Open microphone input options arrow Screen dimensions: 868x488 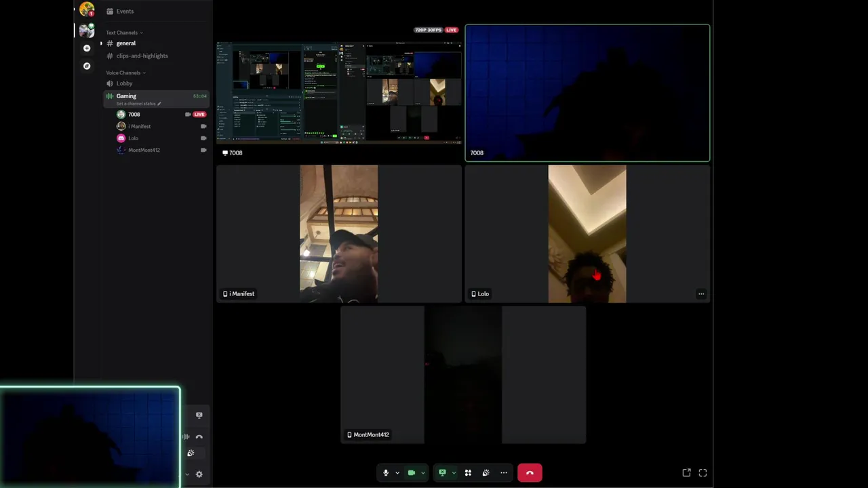(397, 473)
